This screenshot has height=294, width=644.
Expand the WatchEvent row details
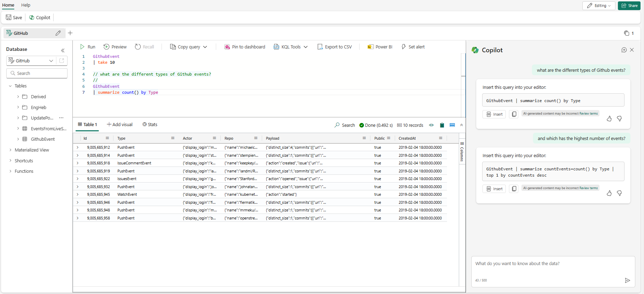pyautogui.click(x=78, y=194)
